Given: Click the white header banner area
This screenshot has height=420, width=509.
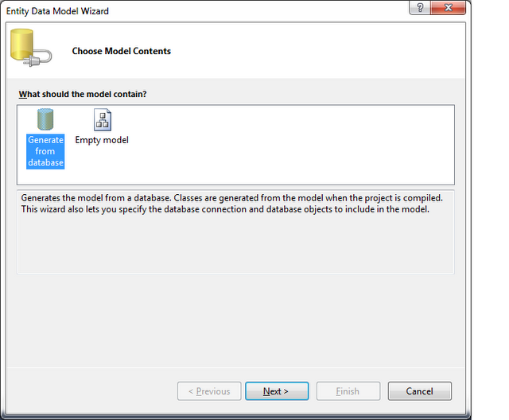Looking at the screenshot, I should (x=292, y=51).
